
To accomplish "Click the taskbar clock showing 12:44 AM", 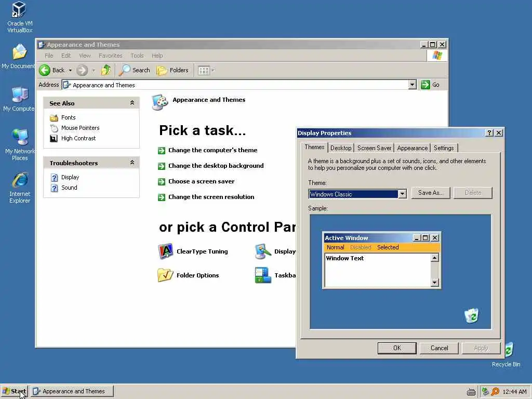I will (514, 392).
